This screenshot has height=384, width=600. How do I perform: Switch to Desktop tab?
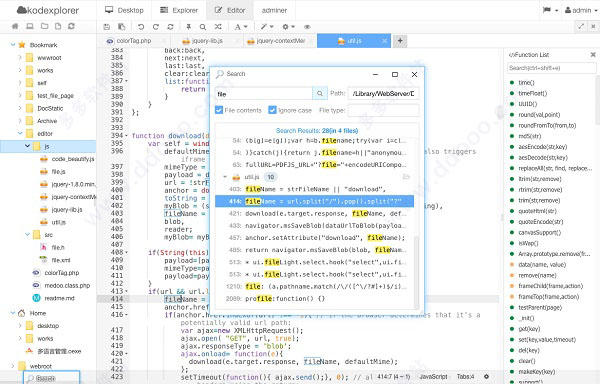coord(124,10)
